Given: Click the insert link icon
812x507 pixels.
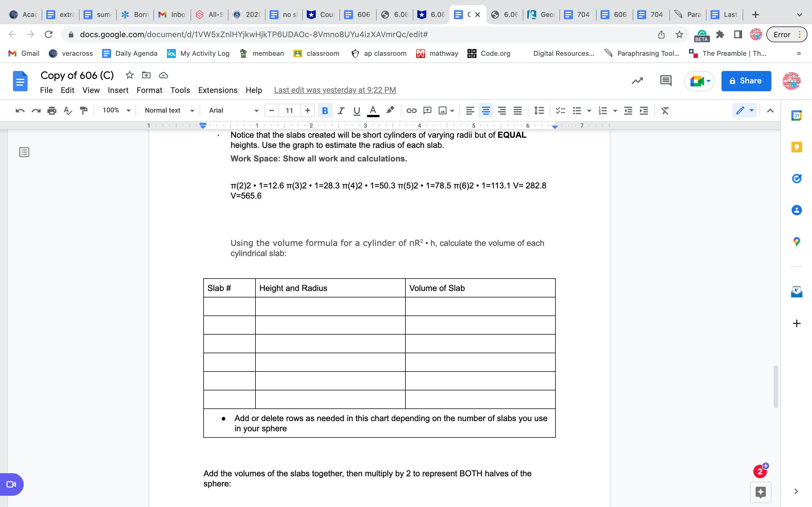Looking at the screenshot, I should click(411, 110).
